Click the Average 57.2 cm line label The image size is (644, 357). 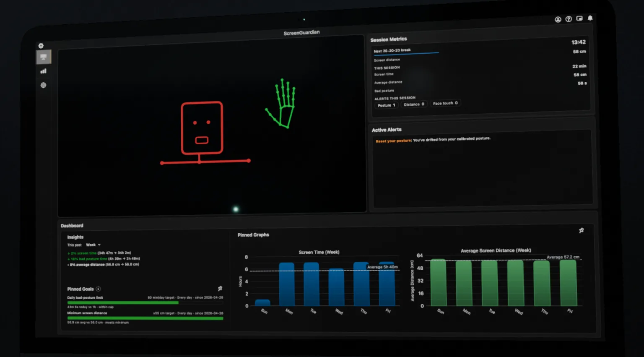[563, 257]
